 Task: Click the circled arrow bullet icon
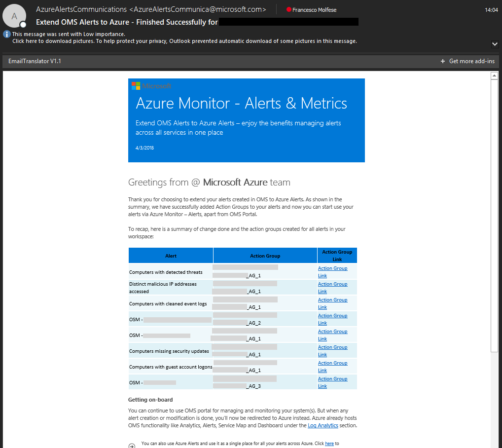(132, 446)
